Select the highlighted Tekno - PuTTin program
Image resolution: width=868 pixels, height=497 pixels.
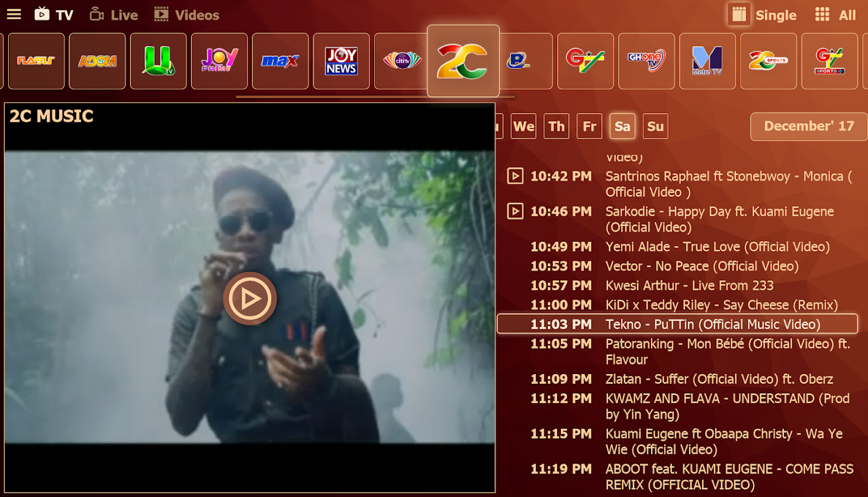677,324
